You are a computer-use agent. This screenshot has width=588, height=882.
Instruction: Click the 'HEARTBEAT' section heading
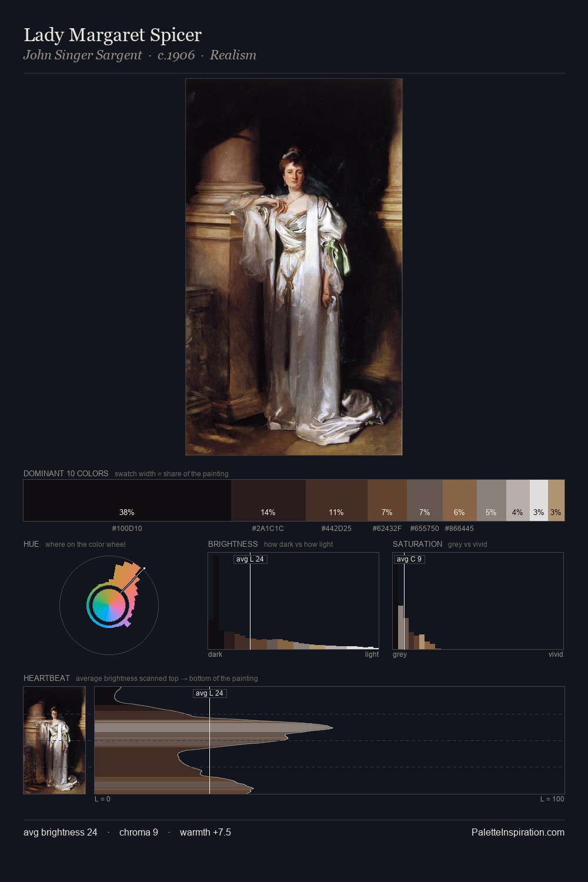(x=46, y=678)
